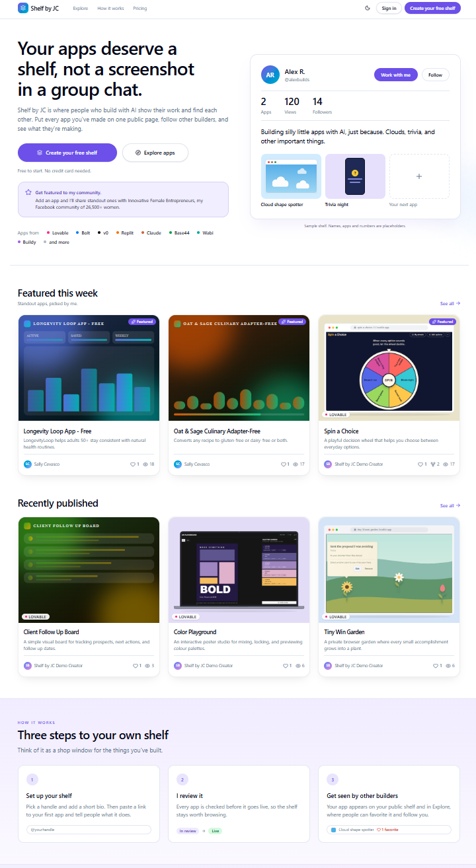Screen dimensions: 476x868
Task: Click Sally Cevasco avatar on Longevity Loop card
Action: pyautogui.click(x=28, y=464)
